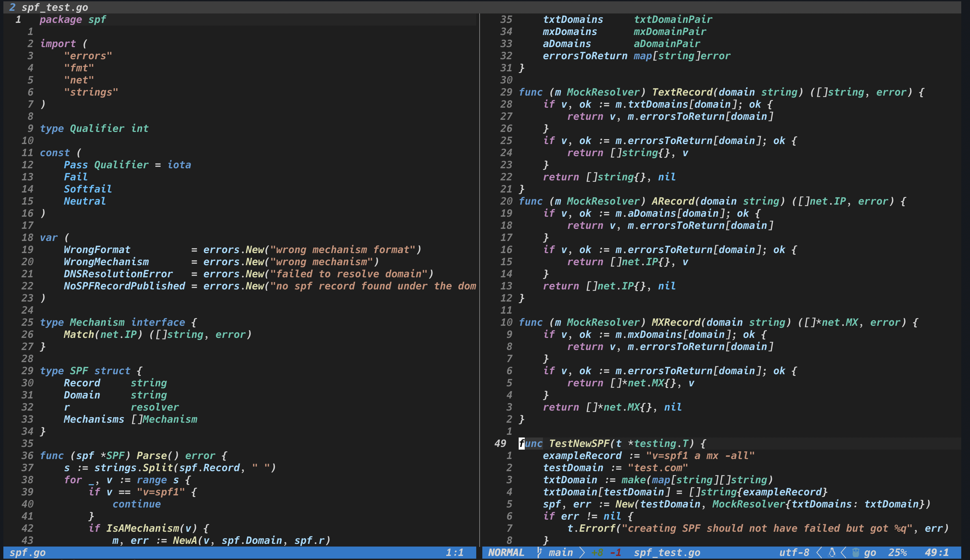This screenshot has height=560, width=970.
Task: Click the Linux penguin file-format icon
Action: (x=832, y=552)
